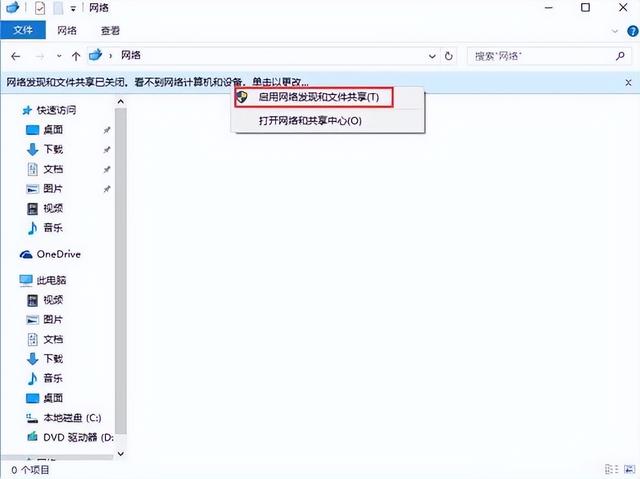
Task: Click the properties quick access icon
Action: coord(40,8)
